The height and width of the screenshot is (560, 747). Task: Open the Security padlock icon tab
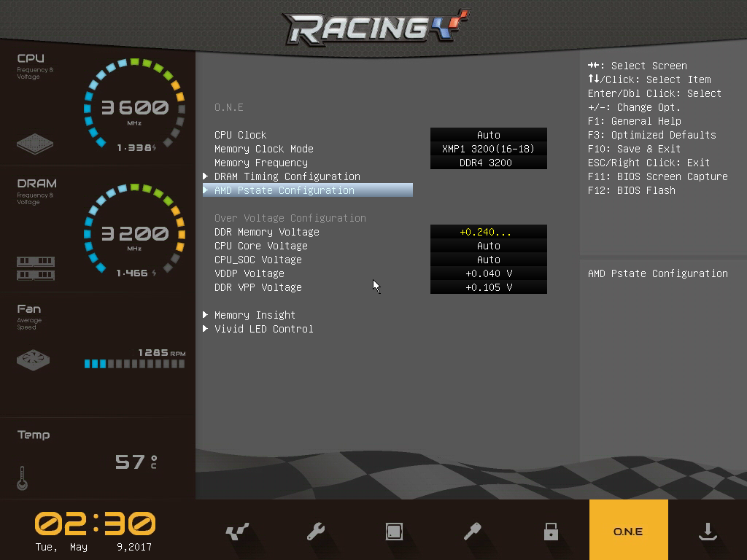[x=551, y=532]
